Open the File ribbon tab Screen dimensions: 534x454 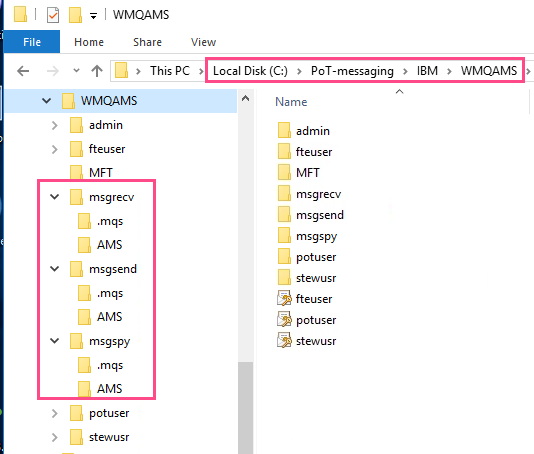pyautogui.click(x=32, y=42)
